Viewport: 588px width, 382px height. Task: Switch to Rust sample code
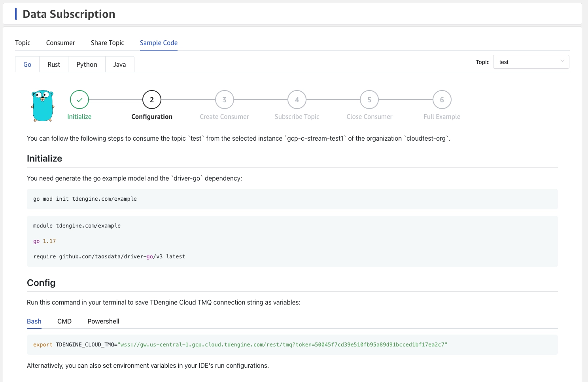54,64
